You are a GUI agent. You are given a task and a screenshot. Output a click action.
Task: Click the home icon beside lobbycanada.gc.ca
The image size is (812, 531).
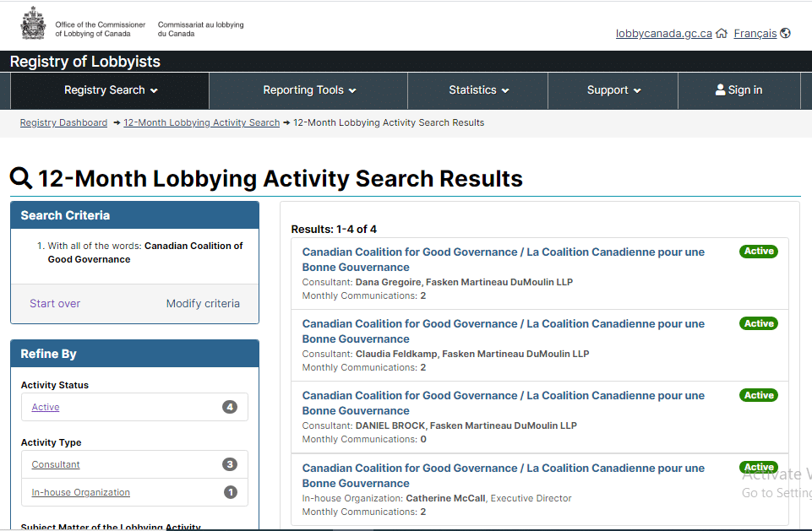coord(722,34)
